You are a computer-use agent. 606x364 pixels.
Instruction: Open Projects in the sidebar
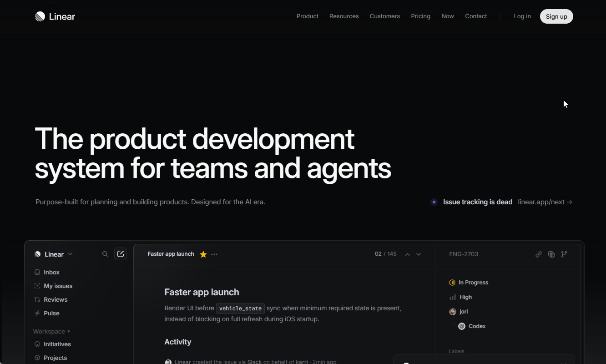(51, 358)
